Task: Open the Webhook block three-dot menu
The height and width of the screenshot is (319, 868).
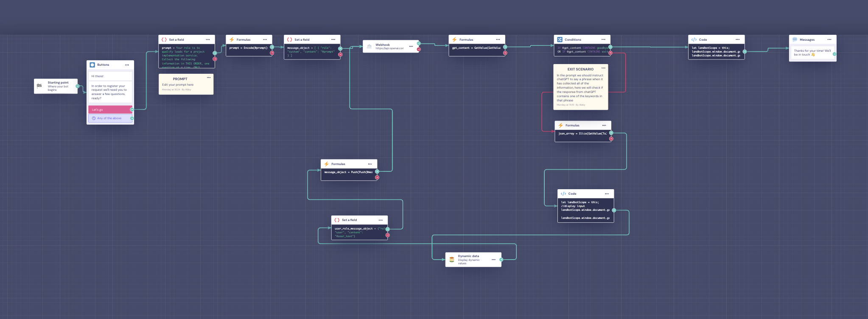Action: (x=411, y=46)
